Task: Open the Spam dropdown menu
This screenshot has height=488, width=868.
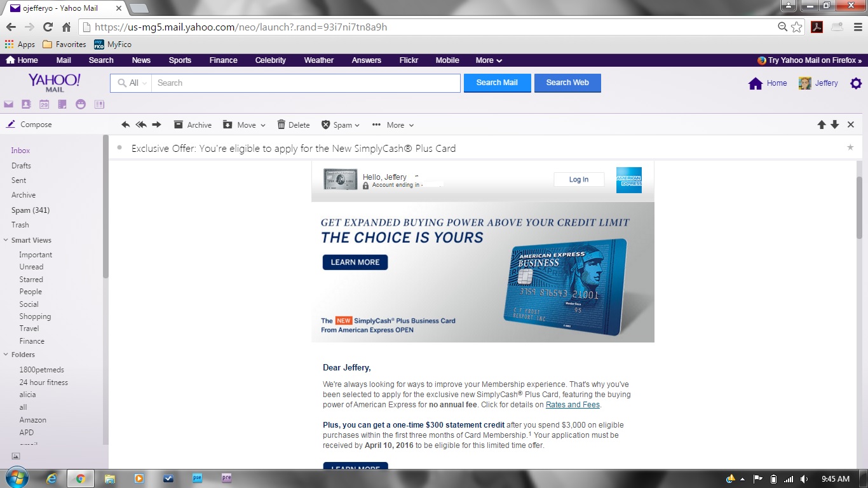Action: tap(341, 125)
